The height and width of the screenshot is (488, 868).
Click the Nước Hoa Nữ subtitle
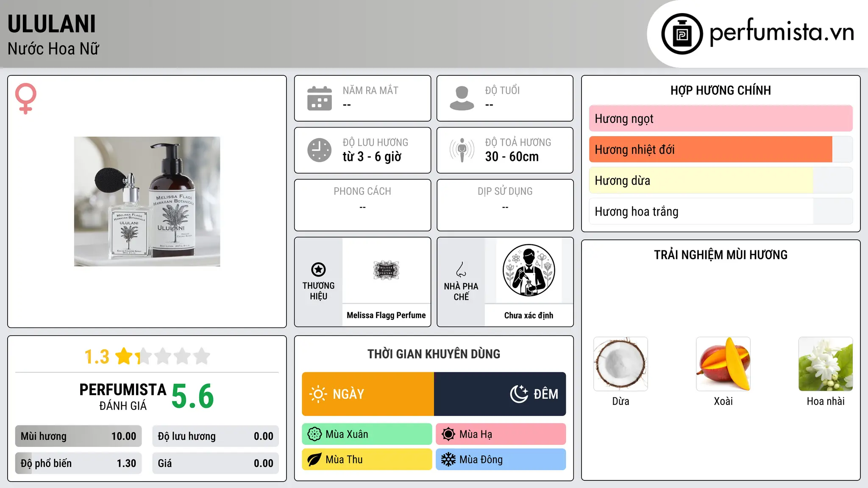[x=53, y=49]
